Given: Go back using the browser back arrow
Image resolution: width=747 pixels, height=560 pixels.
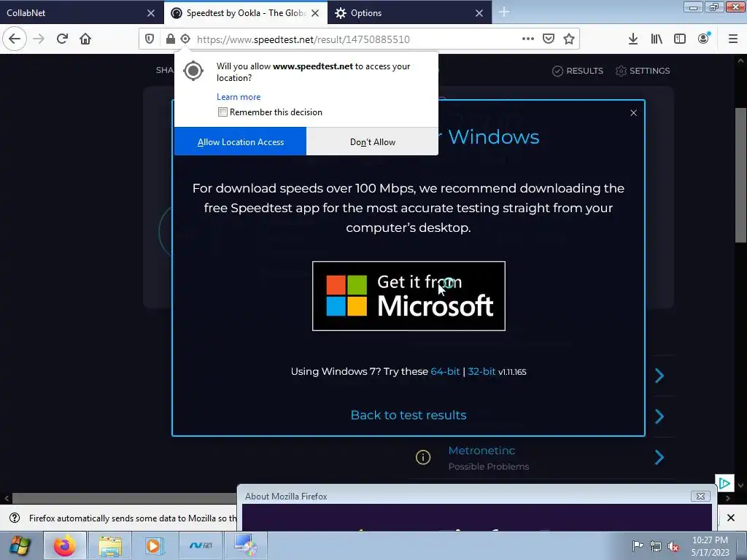Looking at the screenshot, I should point(15,39).
